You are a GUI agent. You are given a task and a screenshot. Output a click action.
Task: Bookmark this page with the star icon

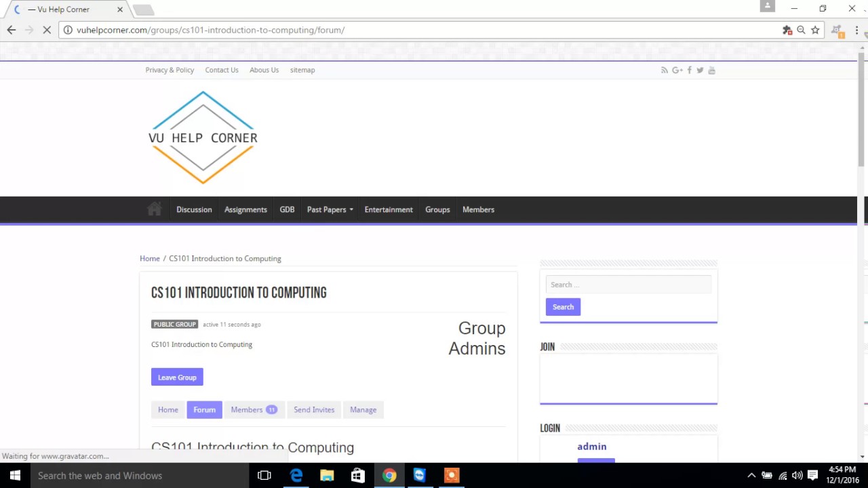click(x=815, y=30)
